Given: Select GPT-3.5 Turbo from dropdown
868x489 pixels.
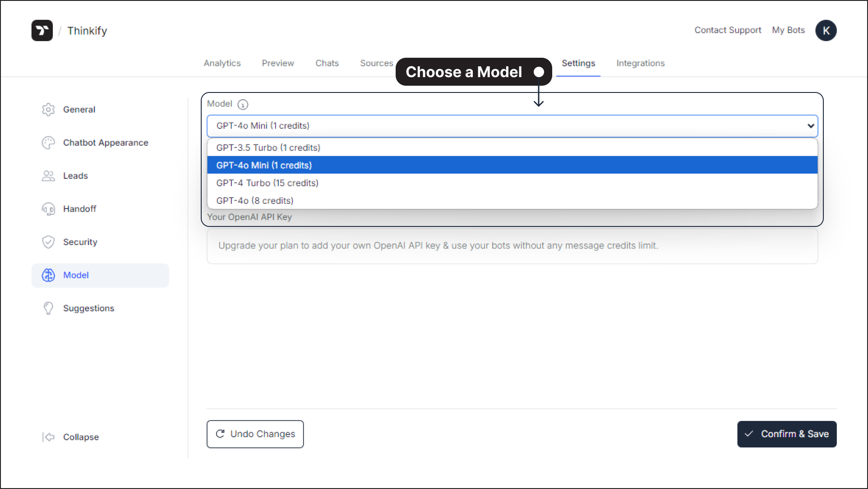Looking at the screenshot, I should (514, 148).
